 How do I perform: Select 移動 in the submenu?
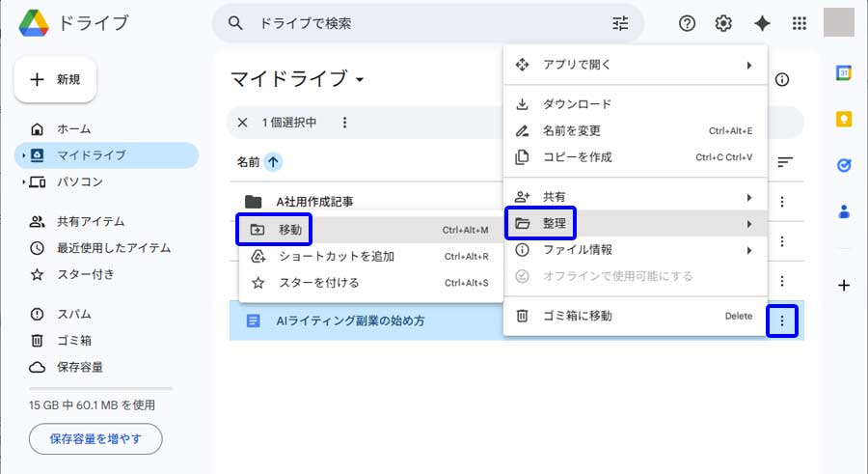290,230
